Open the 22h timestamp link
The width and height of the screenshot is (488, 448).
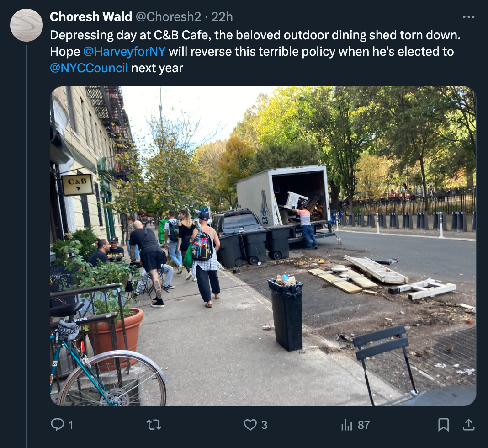pos(222,17)
